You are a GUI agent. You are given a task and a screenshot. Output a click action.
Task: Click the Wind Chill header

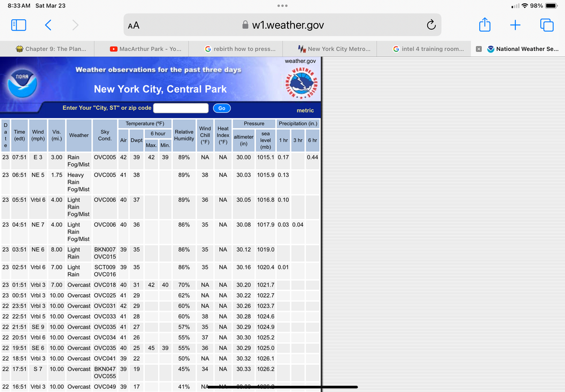coord(205,136)
